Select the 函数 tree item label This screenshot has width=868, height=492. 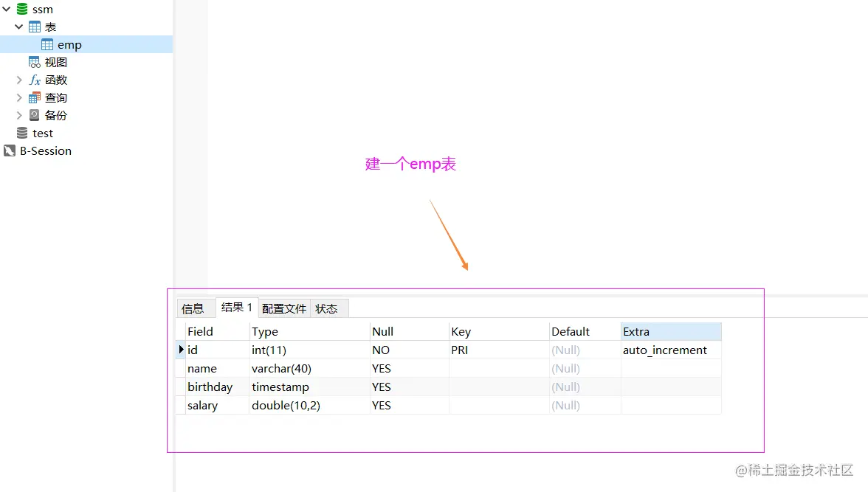(56, 80)
